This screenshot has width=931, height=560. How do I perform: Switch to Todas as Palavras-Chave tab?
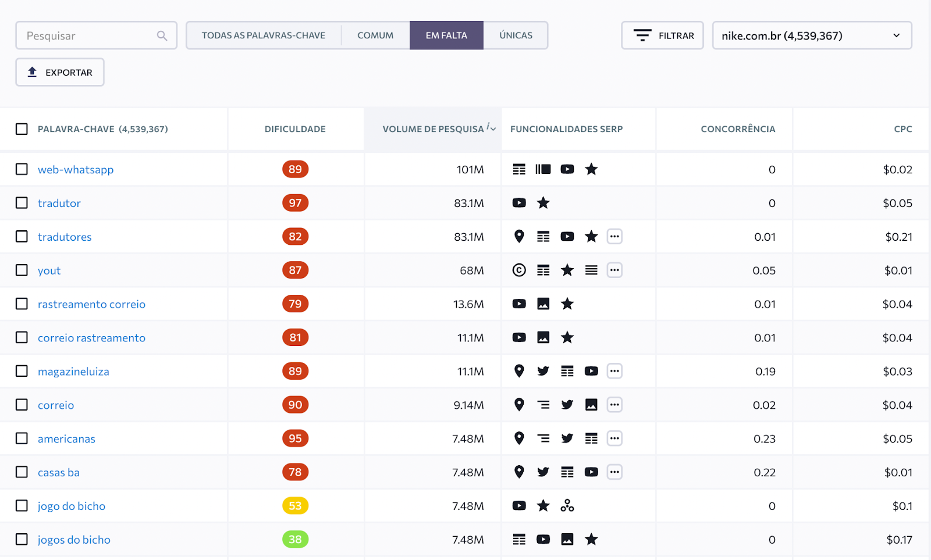(x=264, y=35)
